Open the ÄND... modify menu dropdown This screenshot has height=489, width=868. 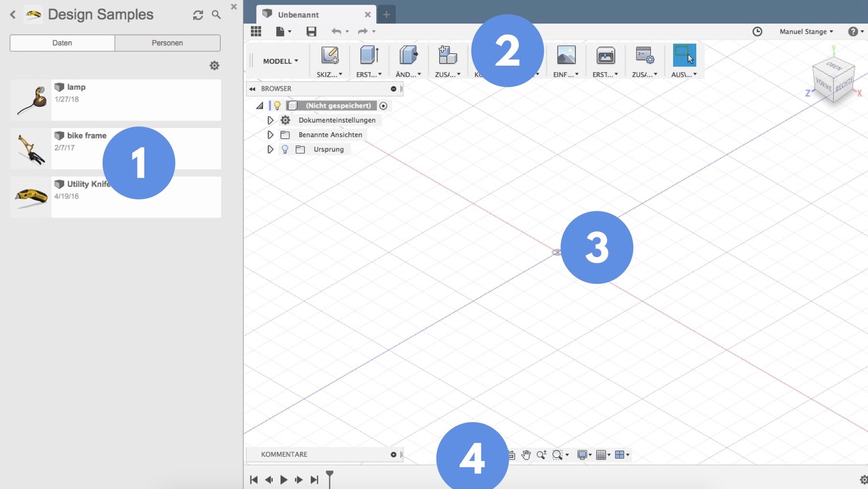[x=408, y=74]
